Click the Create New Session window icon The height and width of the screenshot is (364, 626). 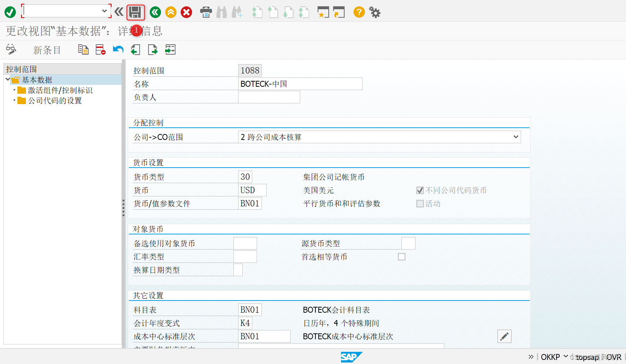pos(323,12)
